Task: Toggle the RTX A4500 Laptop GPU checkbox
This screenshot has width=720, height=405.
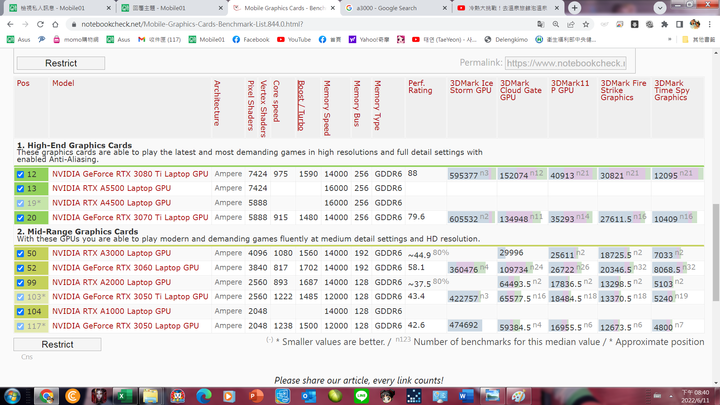Action: (x=20, y=203)
